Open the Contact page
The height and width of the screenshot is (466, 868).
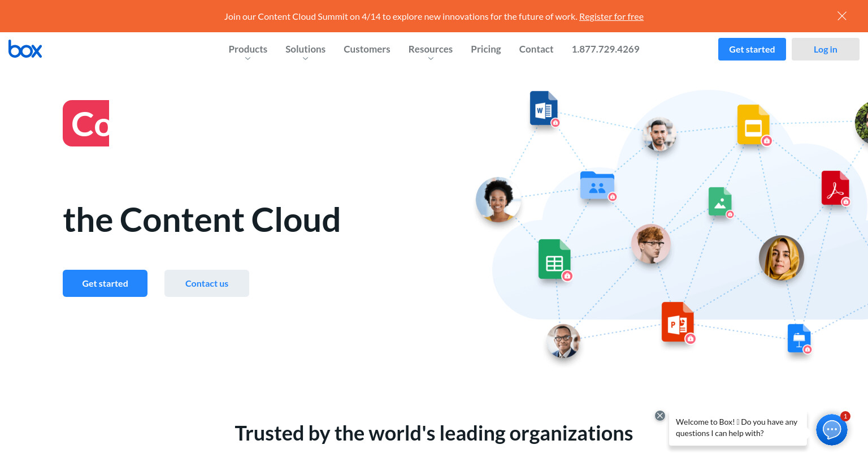[536, 49]
